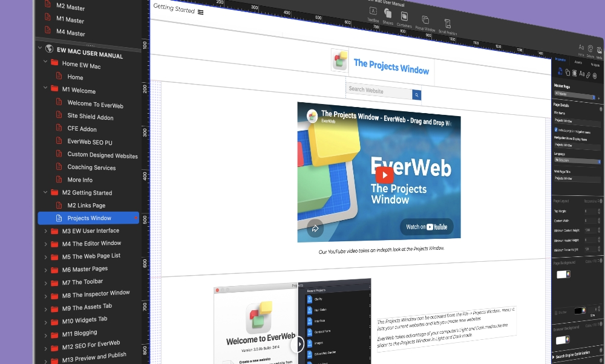Viewport: 605px width, 364px height.
Task: Expand the M3 EW User Interface folder
Action: (x=45, y=230)
